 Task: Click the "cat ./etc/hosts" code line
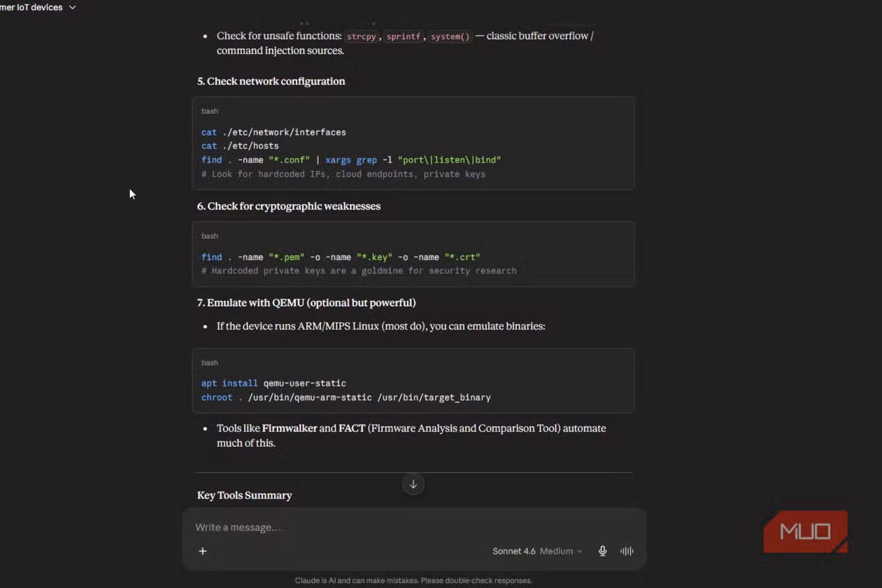pos(240,146)
